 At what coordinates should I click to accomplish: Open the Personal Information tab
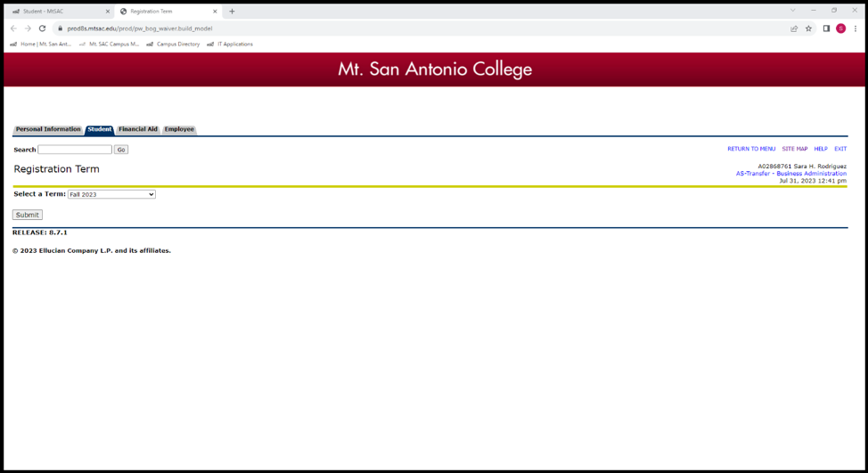48,129
